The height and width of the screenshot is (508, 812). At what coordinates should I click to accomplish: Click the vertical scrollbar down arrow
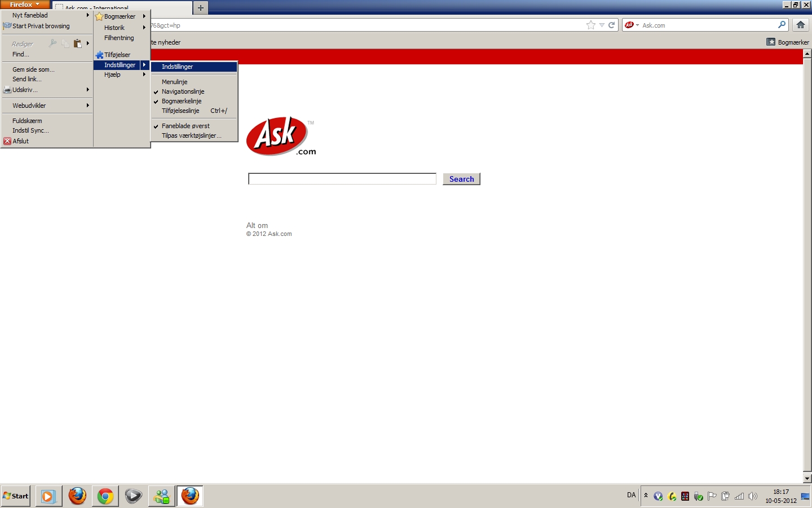point(807,478)
